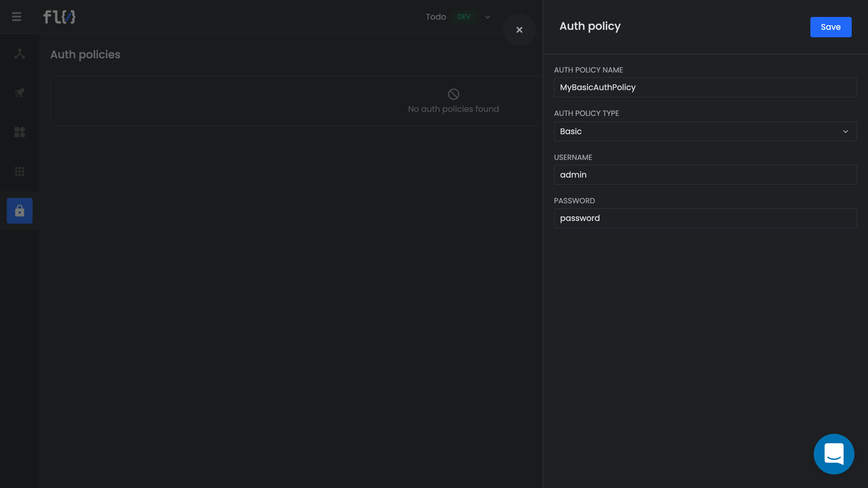
Task: Click the fl{/} logo
Action: (x=59, y=17)
